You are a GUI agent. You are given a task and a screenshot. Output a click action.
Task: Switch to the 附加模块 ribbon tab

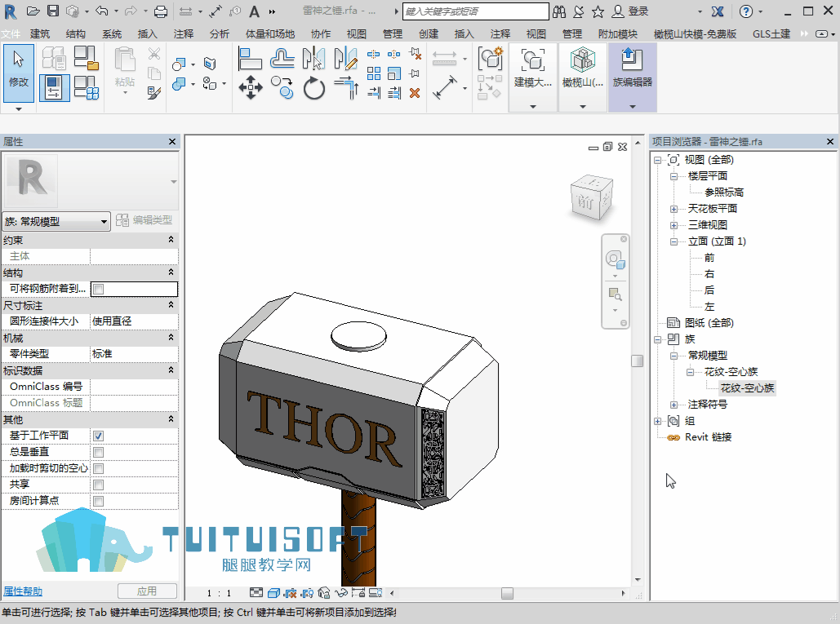pos(618,34)
